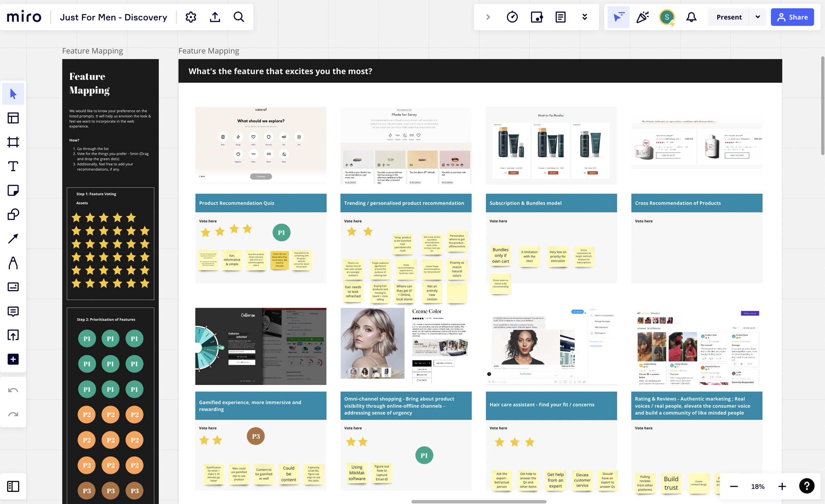The width and height of the screenshot is (825, 504).
Task: Open the comment tool
Action: [13, 311]
